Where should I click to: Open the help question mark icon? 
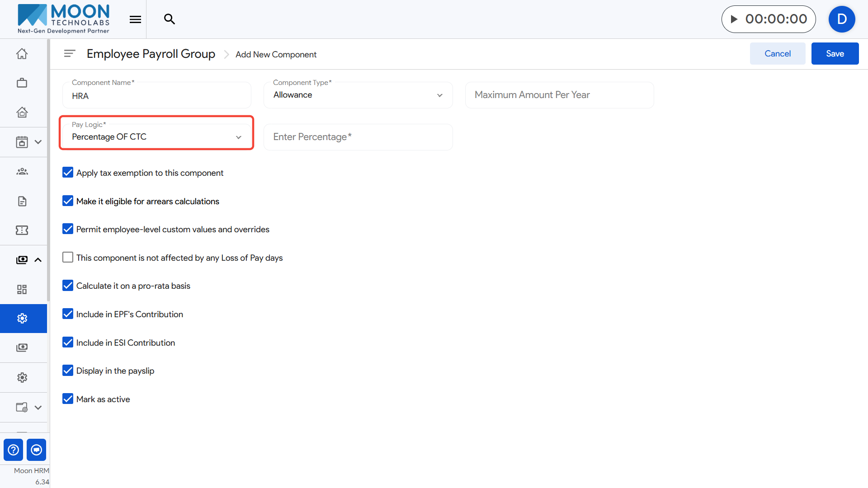click(14, 450)
